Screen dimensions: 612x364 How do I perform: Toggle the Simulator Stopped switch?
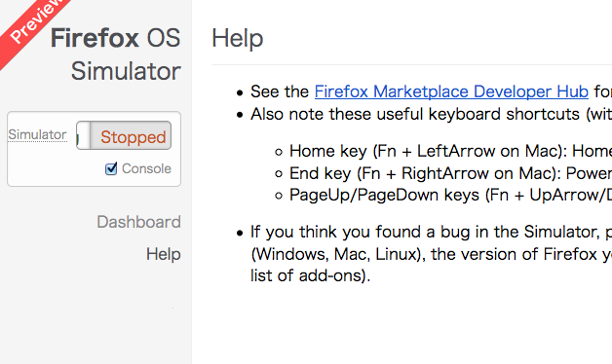pos(124,135)
